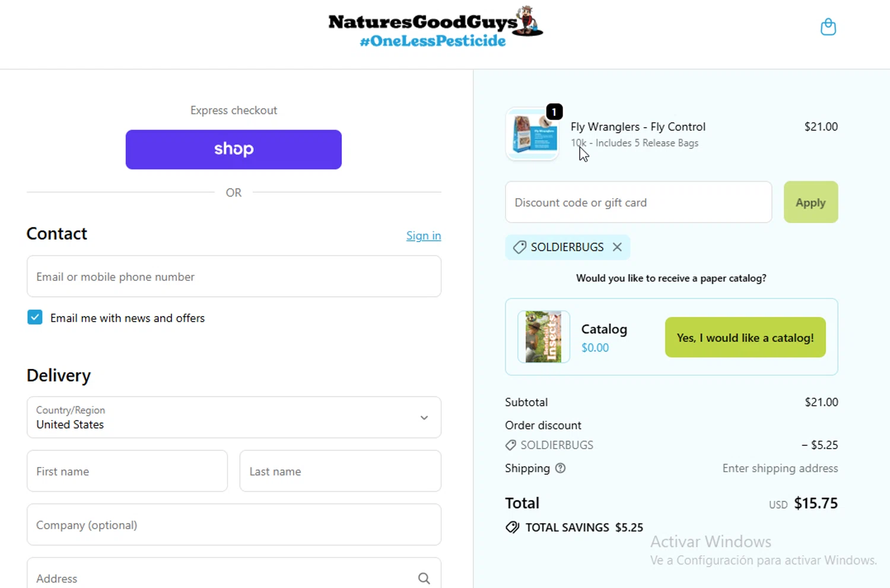This screenshot has height=588, width=890.
Task: Click the shipping help question mark
Action: tap(560, 468)
